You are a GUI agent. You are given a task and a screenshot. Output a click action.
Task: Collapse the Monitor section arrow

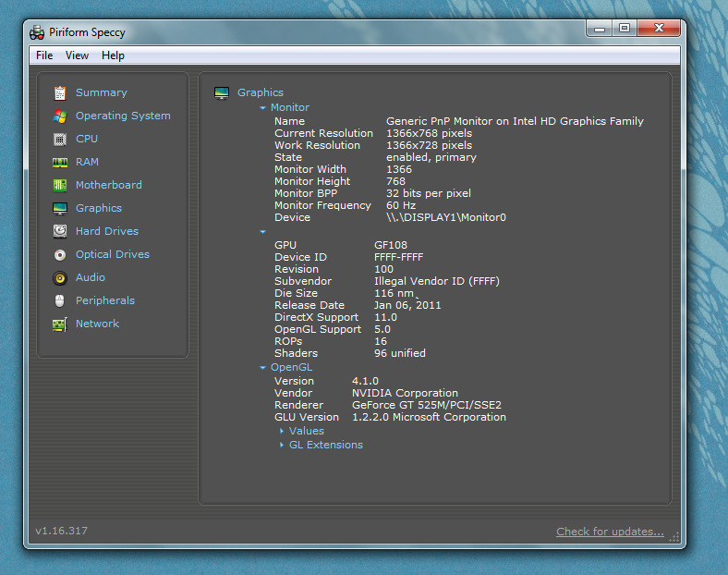coord(262,108)
